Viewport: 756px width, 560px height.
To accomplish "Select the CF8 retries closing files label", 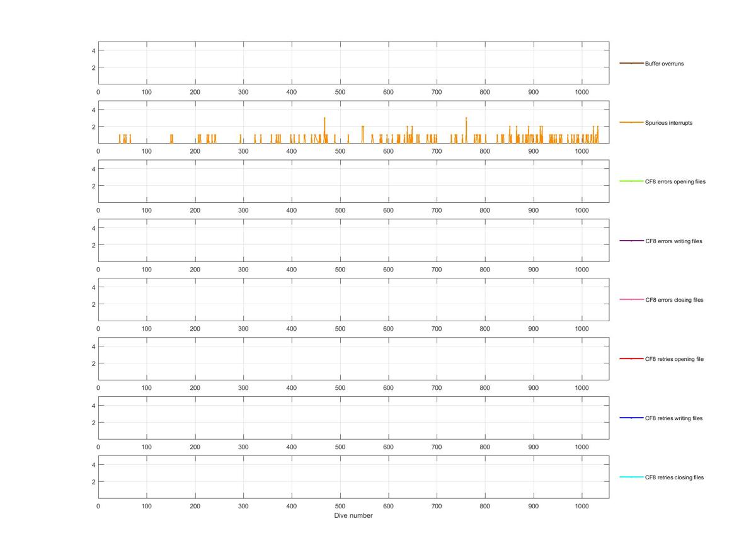I will [x=674, y=477].
